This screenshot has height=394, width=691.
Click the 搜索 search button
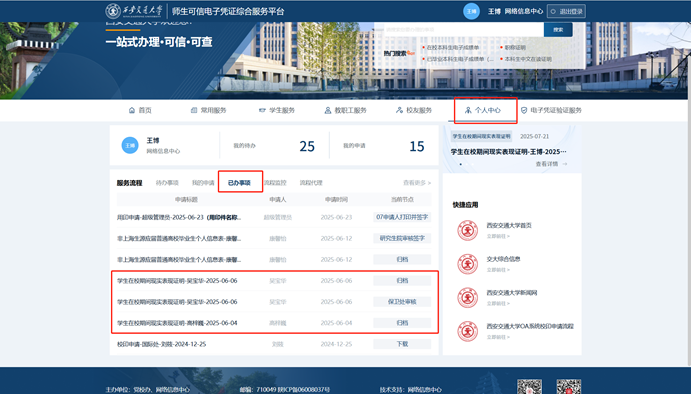(558, 30)
